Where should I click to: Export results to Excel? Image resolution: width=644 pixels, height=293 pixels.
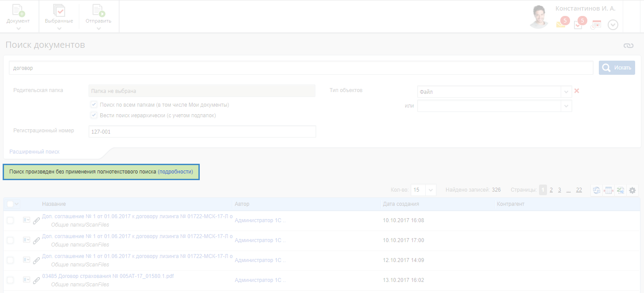(x=620, y=190)
